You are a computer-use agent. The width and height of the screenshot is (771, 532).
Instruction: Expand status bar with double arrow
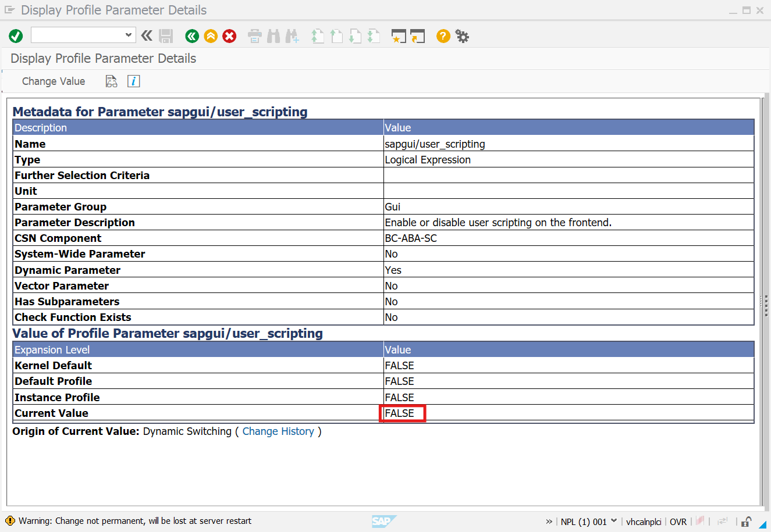tap(549, 522)
